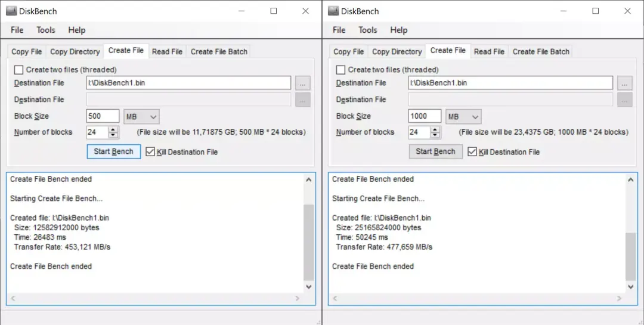The height and width of the screenshot is (325, 644).
Task: Uncheck Kill Destination File in right window
Action: click(472, 152)
